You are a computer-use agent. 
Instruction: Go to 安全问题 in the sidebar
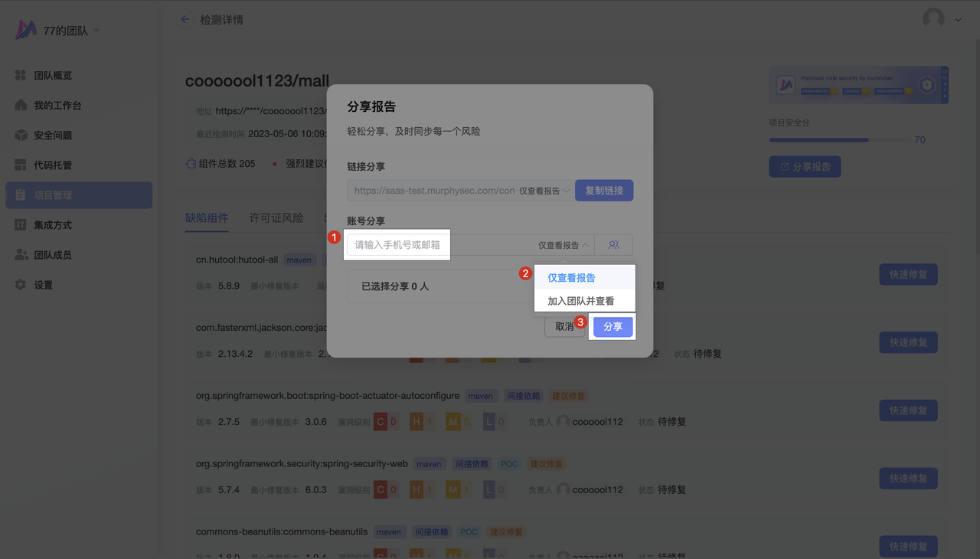pyautogui.click(x=53, y=136)
